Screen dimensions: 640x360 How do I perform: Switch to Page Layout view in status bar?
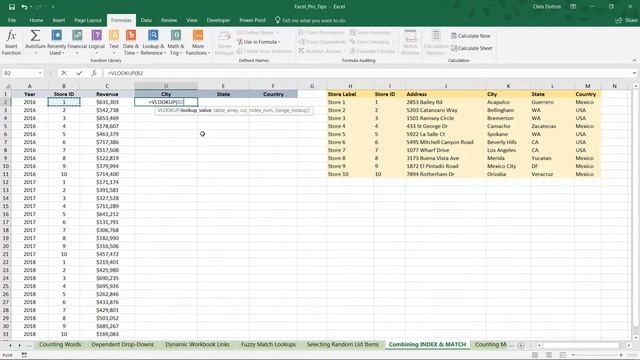tap(549, 355)
